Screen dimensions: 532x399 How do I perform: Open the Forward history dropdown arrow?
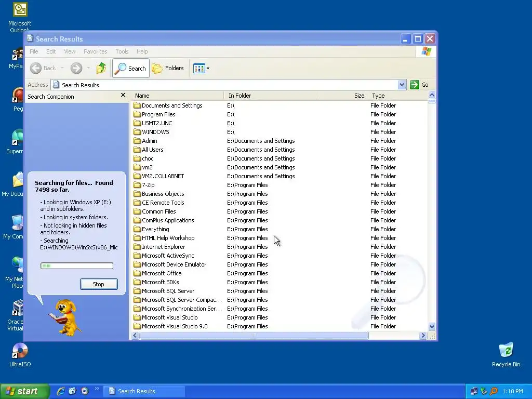click(88, 68)
